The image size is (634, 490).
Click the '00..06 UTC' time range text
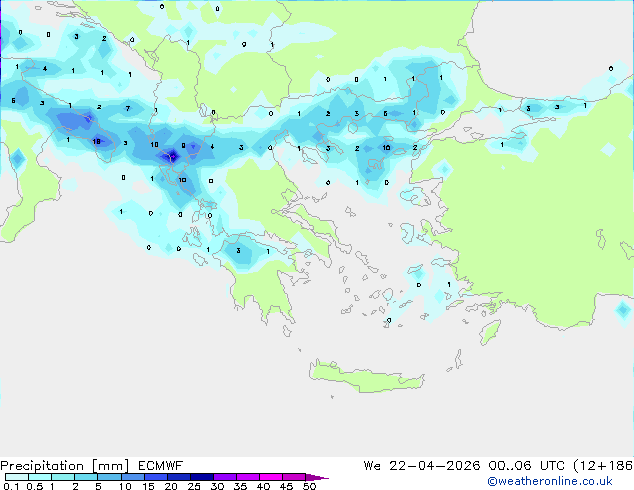527,466
